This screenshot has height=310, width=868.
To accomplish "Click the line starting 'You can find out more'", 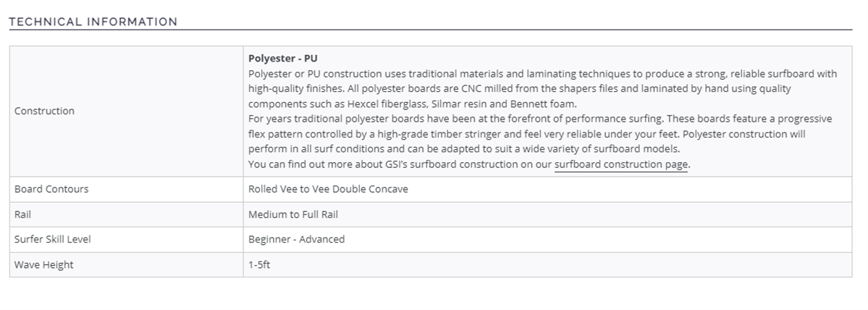I will (469, 164).
